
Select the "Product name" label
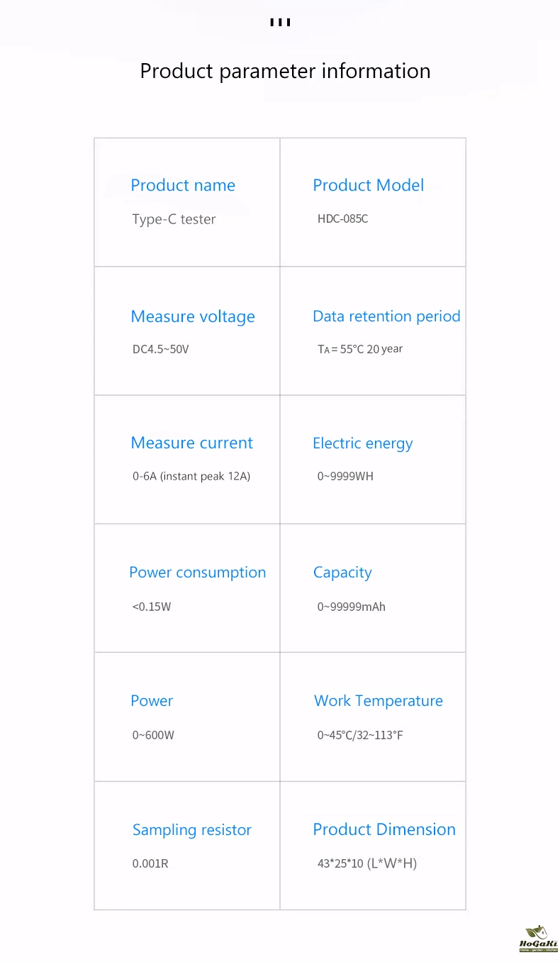click(x=183, y=185)
